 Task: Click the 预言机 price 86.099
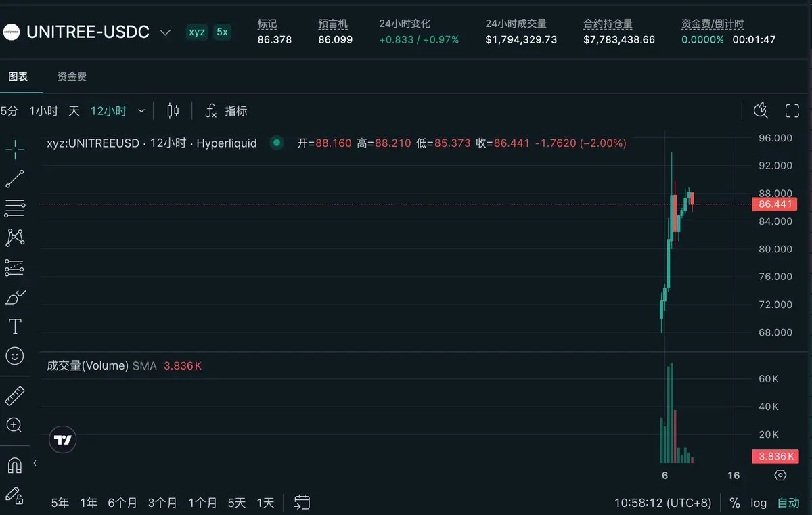tap(336, 40)
